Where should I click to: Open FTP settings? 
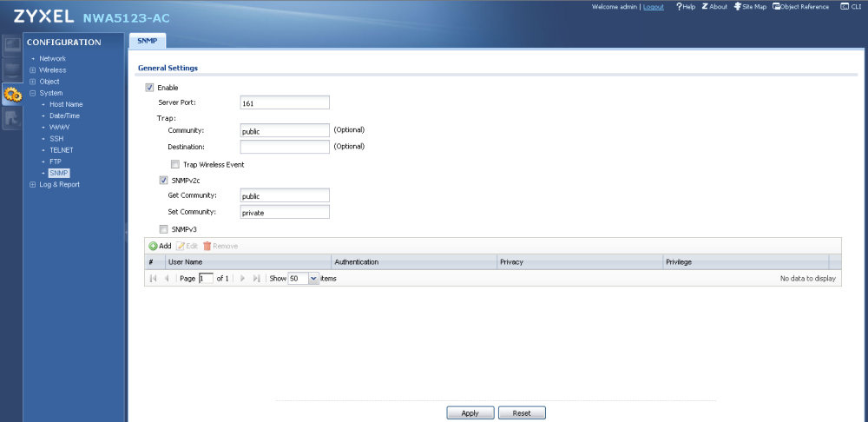point(56,162)
